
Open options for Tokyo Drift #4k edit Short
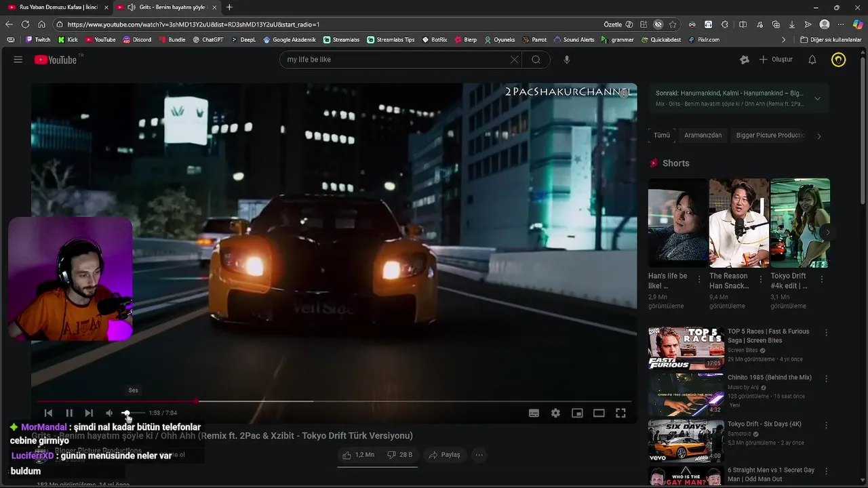pyautogui.click(x=822, y=279)
